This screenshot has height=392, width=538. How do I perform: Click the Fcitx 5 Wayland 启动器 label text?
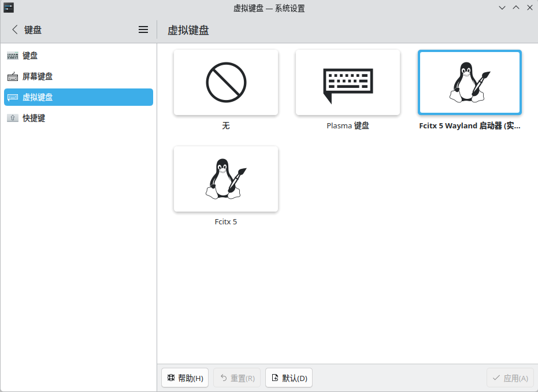(x=470, y=125)
